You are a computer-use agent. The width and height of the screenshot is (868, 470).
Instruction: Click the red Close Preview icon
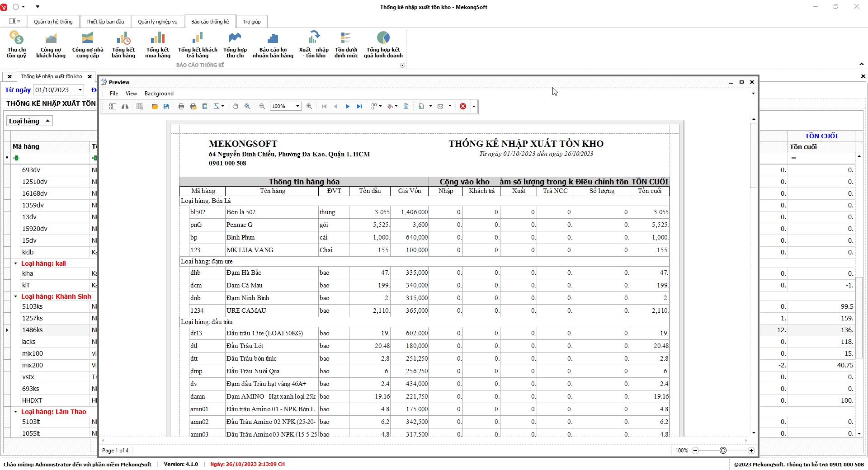463,106
